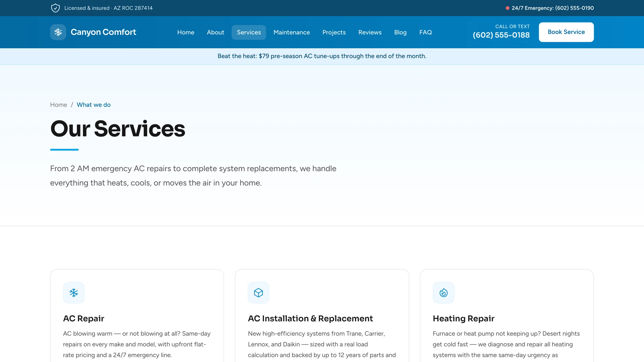644x362 pixels.
Task: Select the Services nav tab
Action: coord(249,32)
